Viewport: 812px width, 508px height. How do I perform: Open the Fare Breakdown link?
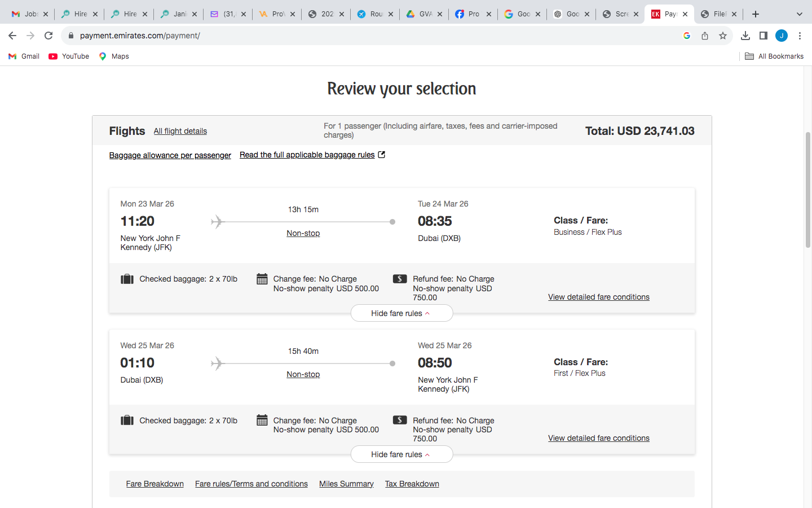coord(155,484)
